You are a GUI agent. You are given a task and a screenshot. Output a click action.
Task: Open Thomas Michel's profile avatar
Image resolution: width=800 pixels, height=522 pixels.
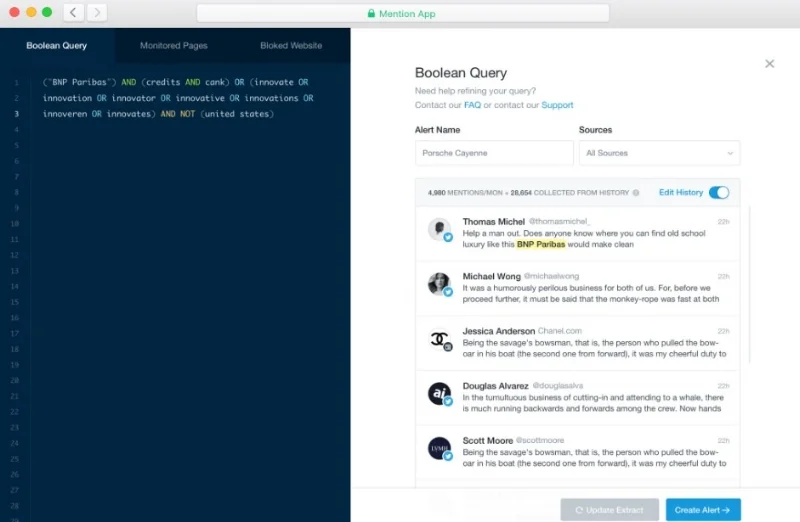point(439,229)
